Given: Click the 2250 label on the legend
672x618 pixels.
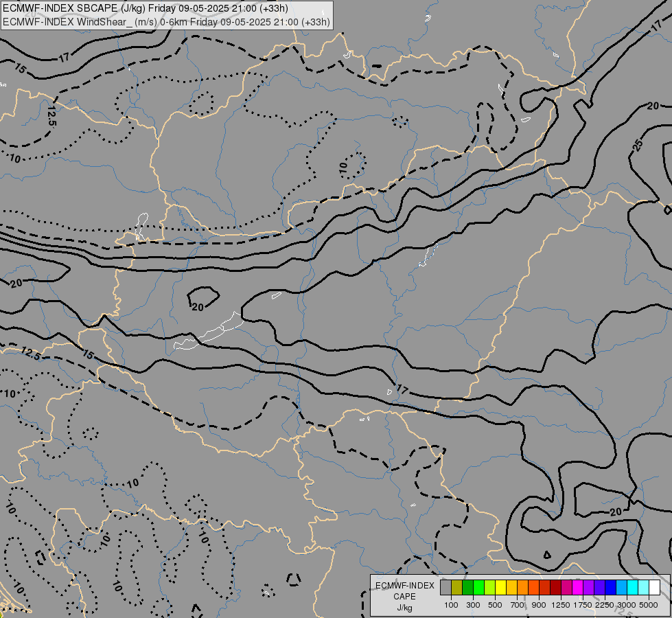Looking at the screenshot, I should [605, 605].
